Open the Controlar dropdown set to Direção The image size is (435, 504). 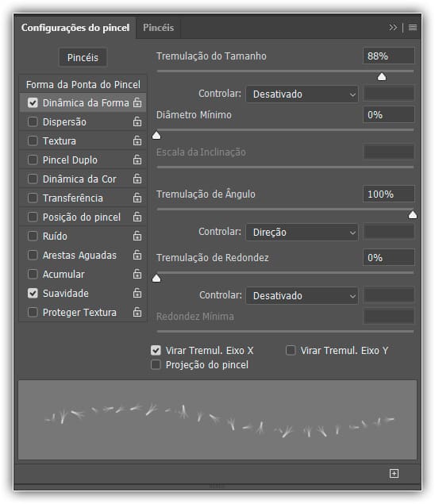[x=302, y=232]
